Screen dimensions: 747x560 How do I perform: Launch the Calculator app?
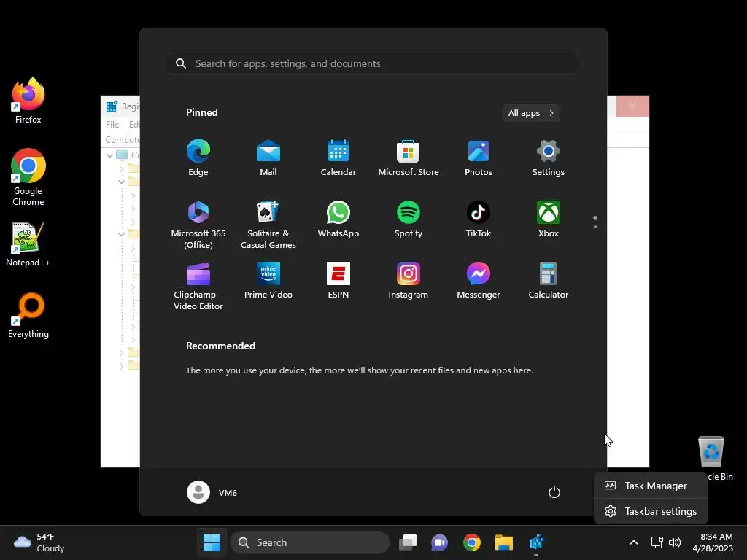pos(549,280)
